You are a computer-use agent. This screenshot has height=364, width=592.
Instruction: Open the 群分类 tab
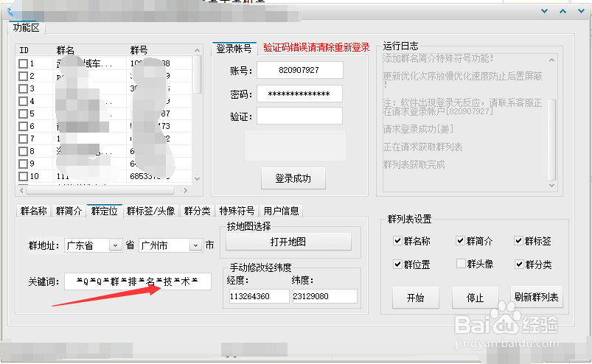click(x=197, y=211)
